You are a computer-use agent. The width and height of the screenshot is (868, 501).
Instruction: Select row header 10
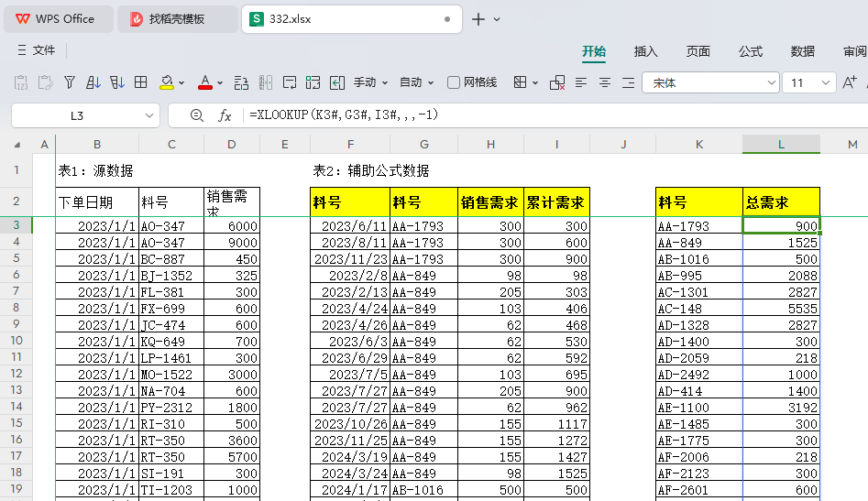(16, 342)
